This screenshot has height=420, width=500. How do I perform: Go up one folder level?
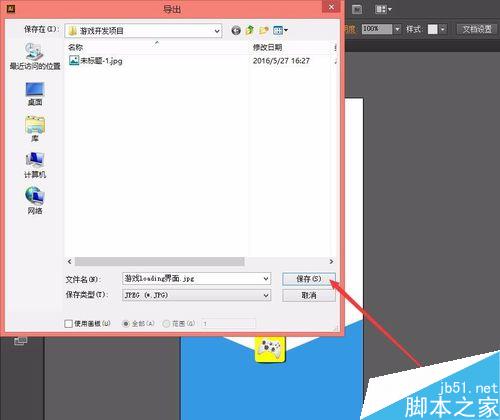(250, 31)
